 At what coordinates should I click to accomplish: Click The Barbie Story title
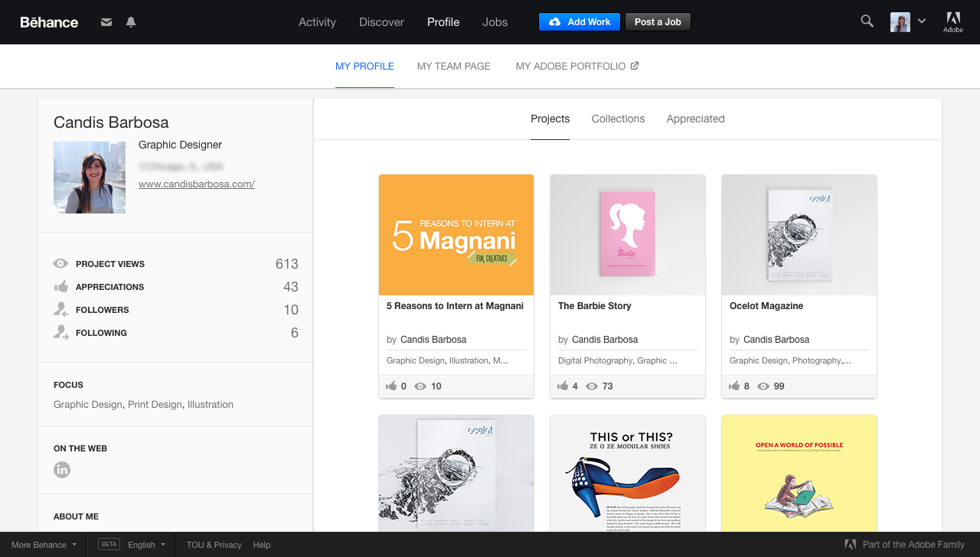(595, 306)
